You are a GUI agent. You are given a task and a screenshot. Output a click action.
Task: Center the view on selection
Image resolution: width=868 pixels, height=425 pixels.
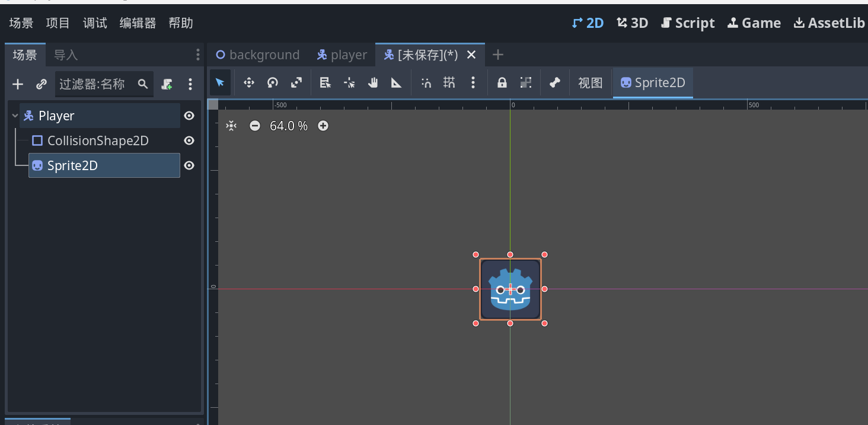click(x=231, y=126)
